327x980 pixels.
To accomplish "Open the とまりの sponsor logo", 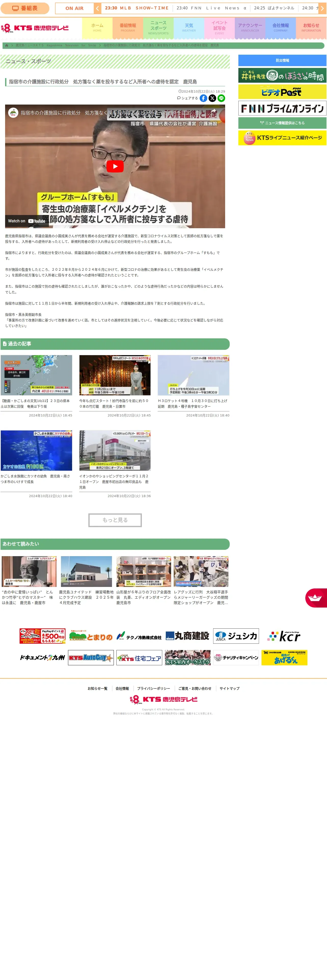I will tap(91, 636).
